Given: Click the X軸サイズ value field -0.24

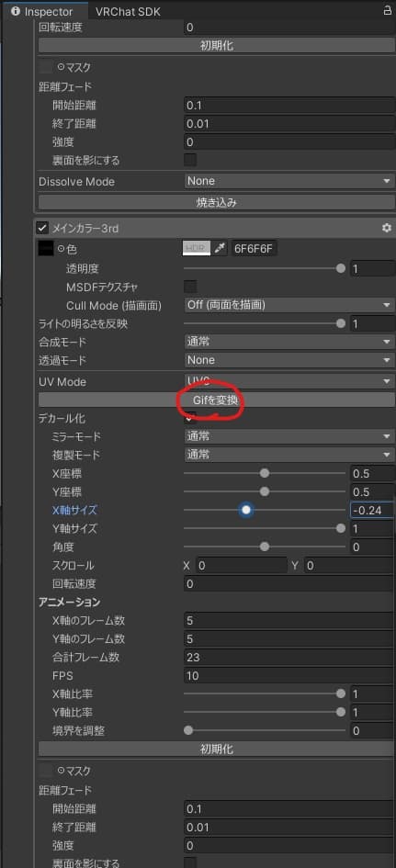Looking at the screenshot, I should point(372,511).
